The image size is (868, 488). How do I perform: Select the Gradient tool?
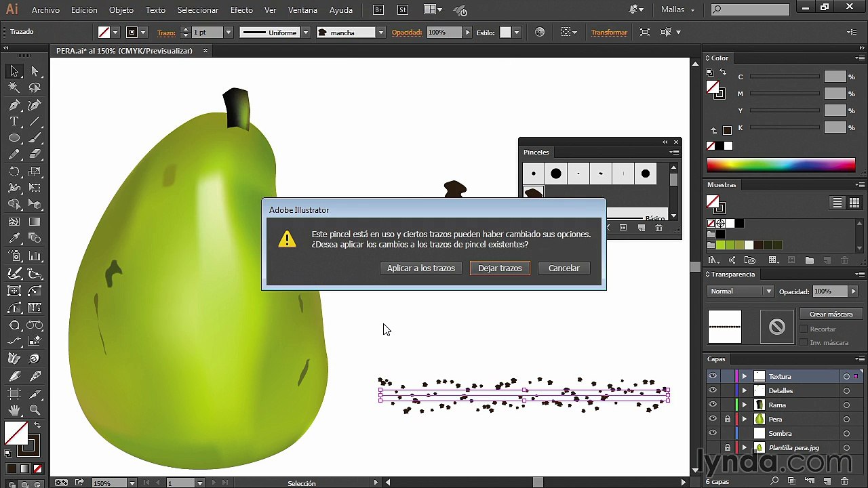pos(35,222)
